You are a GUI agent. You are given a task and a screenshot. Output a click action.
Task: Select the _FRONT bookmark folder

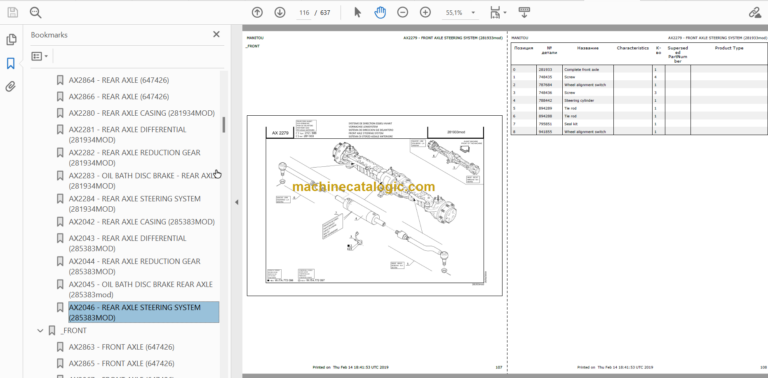[x=74, y=331]
